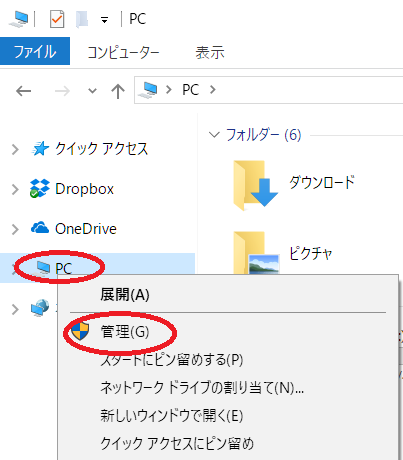Screen dimensions: 403x460
Task: Click the PC computer icon in the navigation pane
Action: [x=42, y=268]
